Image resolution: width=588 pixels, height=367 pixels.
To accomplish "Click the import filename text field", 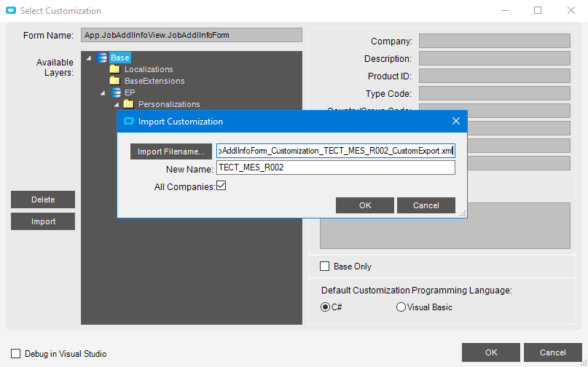I will (x=336, y=151).
